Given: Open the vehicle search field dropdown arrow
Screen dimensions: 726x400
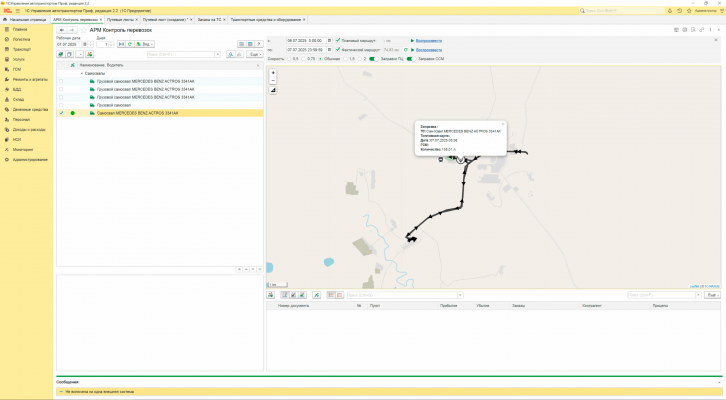Looking at the screenshot, I should click(x=217, y=55).
